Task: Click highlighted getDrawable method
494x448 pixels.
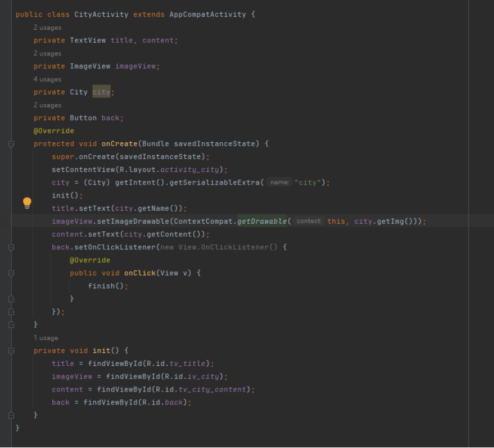Action: [x=262, y=221]
